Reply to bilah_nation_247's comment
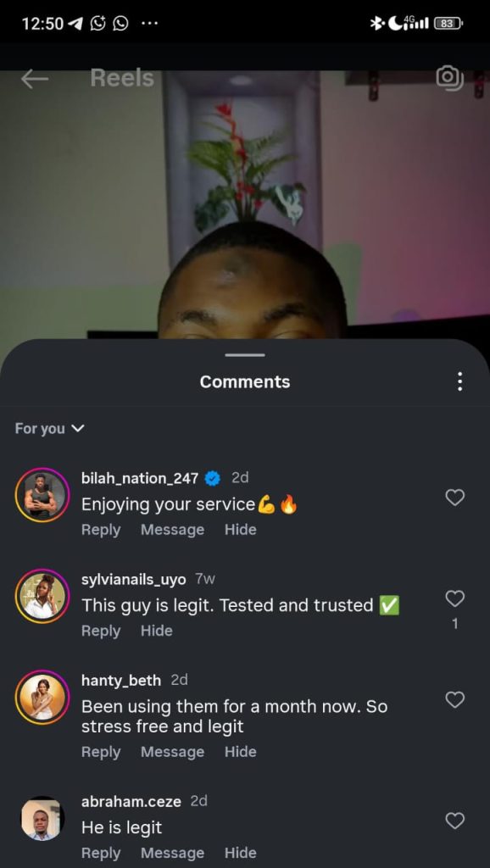 click(101, 530)
